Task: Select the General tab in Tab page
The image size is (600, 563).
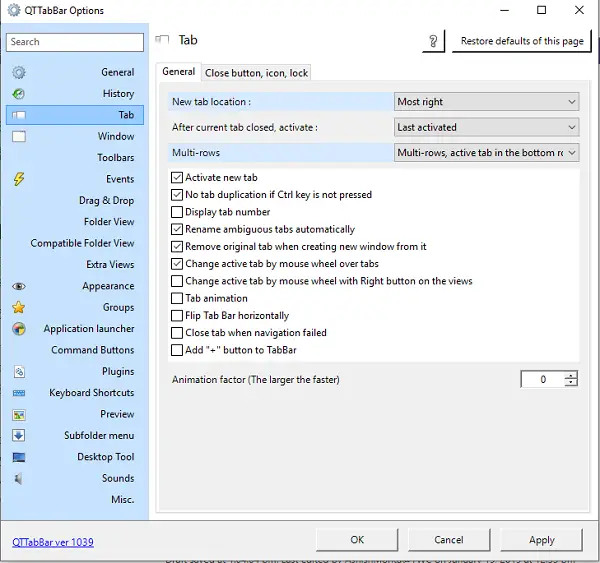Action: [x=179, y=72]
